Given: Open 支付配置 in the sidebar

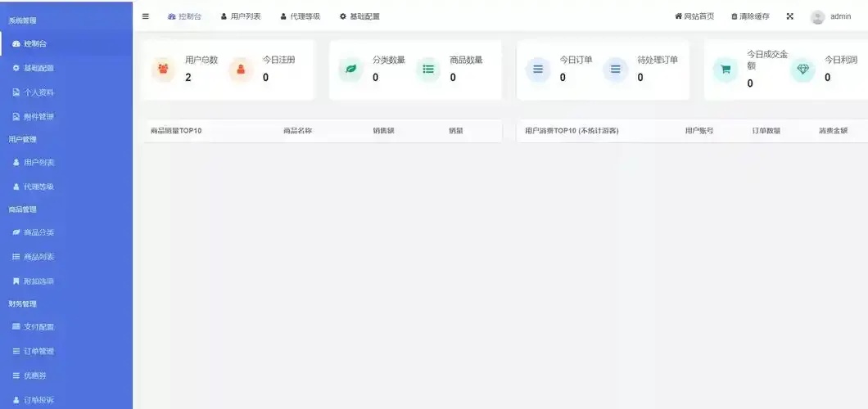Looking at the screenshot, I should [x=66, y=326].
